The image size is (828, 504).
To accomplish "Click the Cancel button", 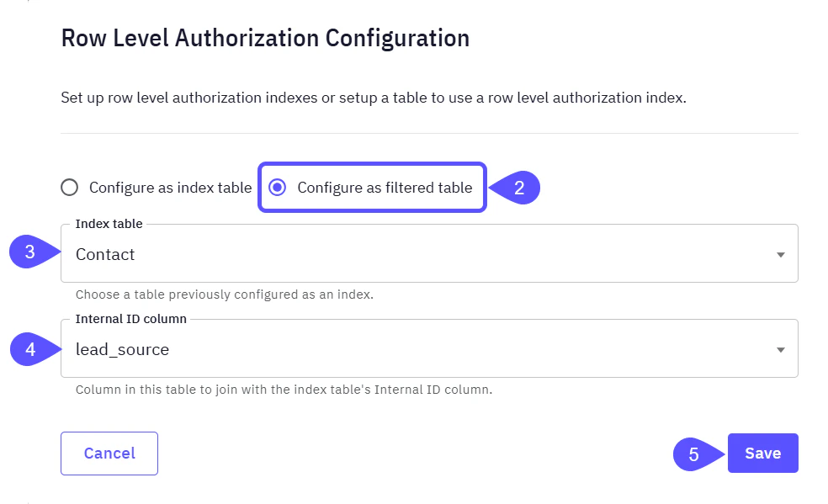I will click(x=109, y=453).
